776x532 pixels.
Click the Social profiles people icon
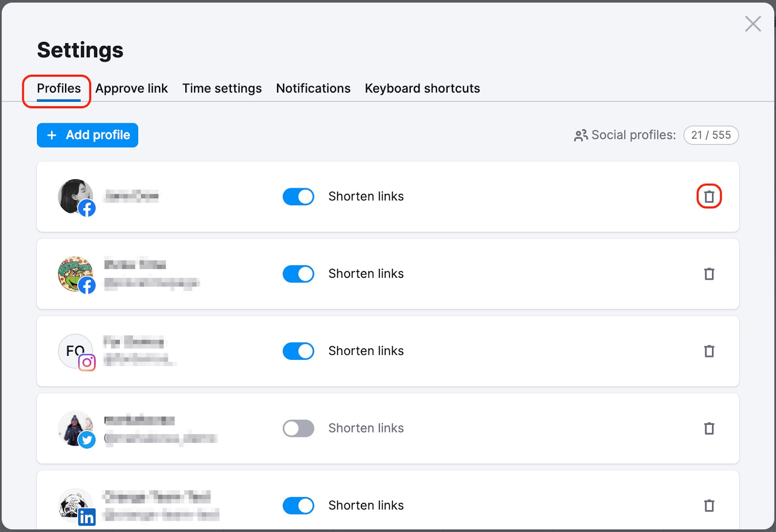click(581, 135)
